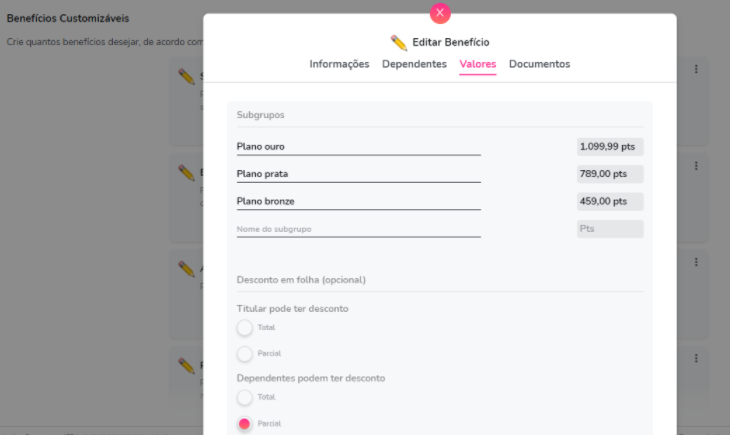Select the Valores tab

pyautogui.click(x=478, y=64)
